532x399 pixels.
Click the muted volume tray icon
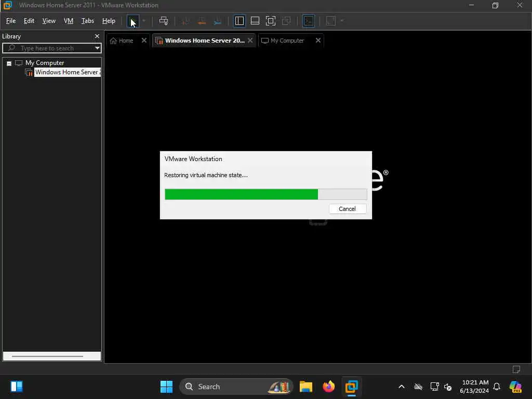click(448, 387)
